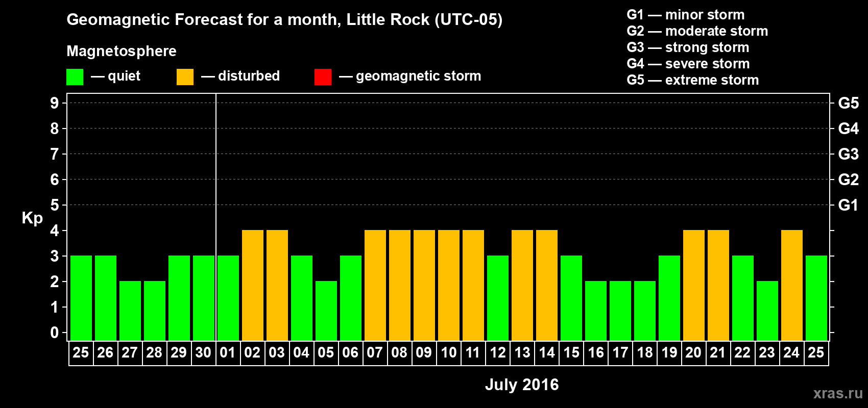Click the 'disturbed' legend label
The width and height of the screenshot is (868, 408).
pyautogui.click(x=249, y=76)
